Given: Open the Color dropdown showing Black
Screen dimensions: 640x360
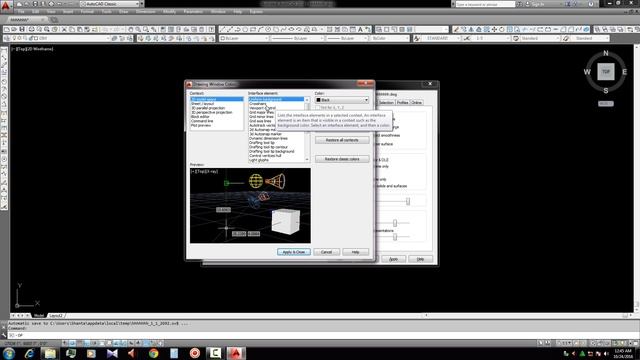Looking at the screenshot, I should pos(342,100).
